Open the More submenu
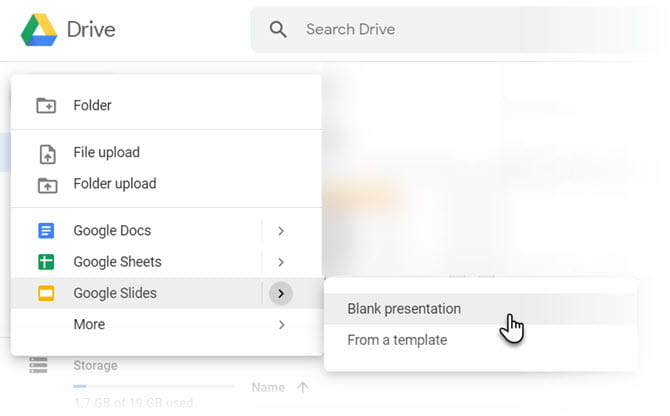The image size is (670, 416). pyautogui.click(x=166, y=325)
